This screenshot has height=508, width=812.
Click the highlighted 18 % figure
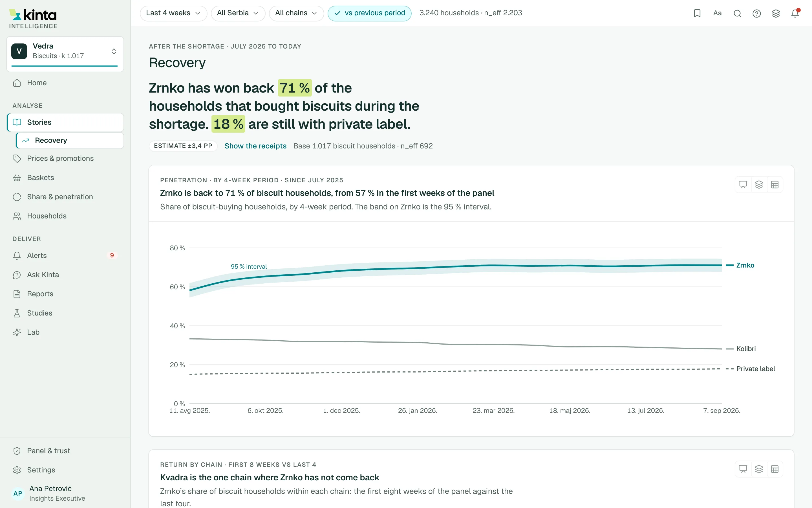click(x=228, y=124)
